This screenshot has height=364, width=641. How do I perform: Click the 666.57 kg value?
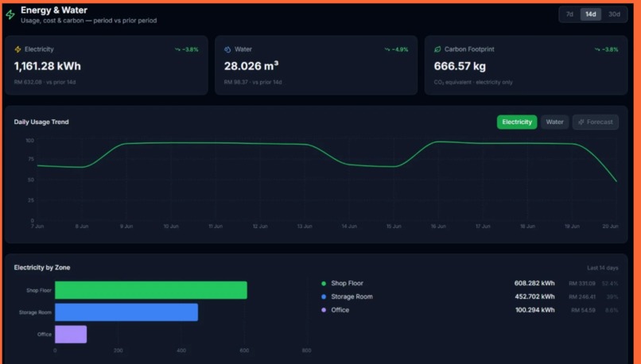point(460,66)
